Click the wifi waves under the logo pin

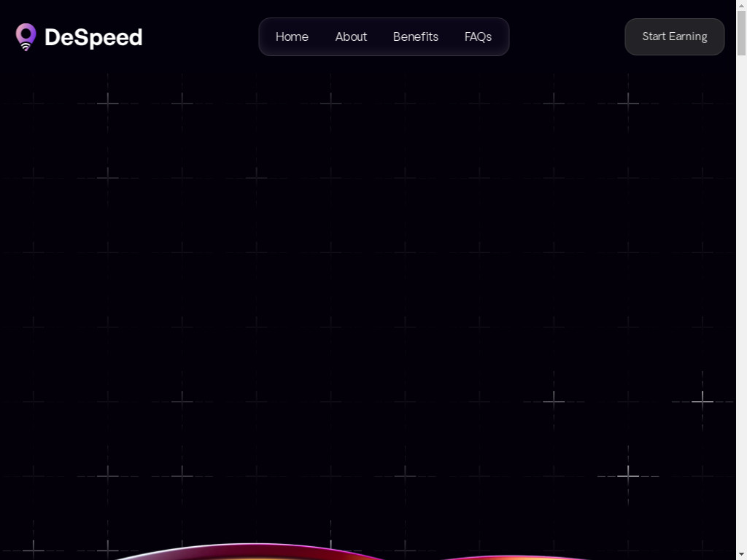[26, 47]
